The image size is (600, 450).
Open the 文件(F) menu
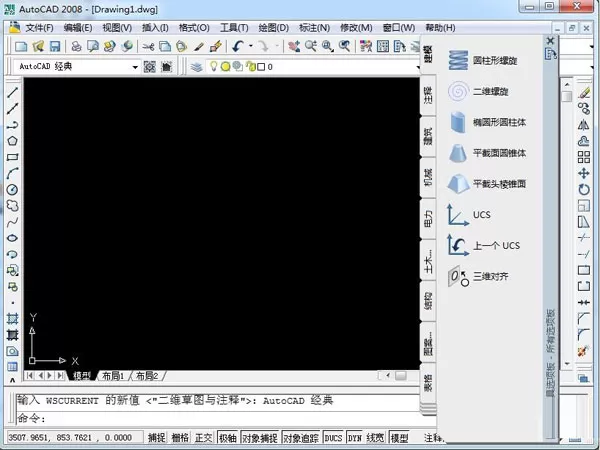39,28
